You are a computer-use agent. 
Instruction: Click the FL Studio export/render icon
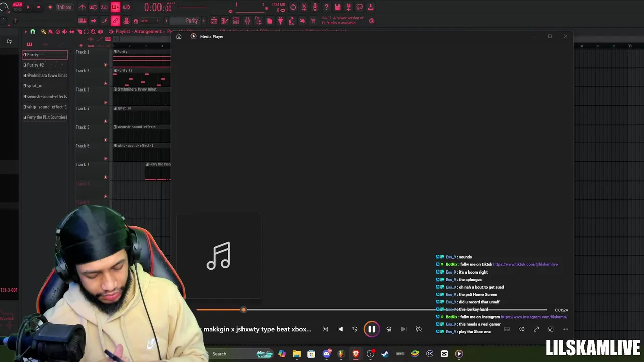(370, 7)
